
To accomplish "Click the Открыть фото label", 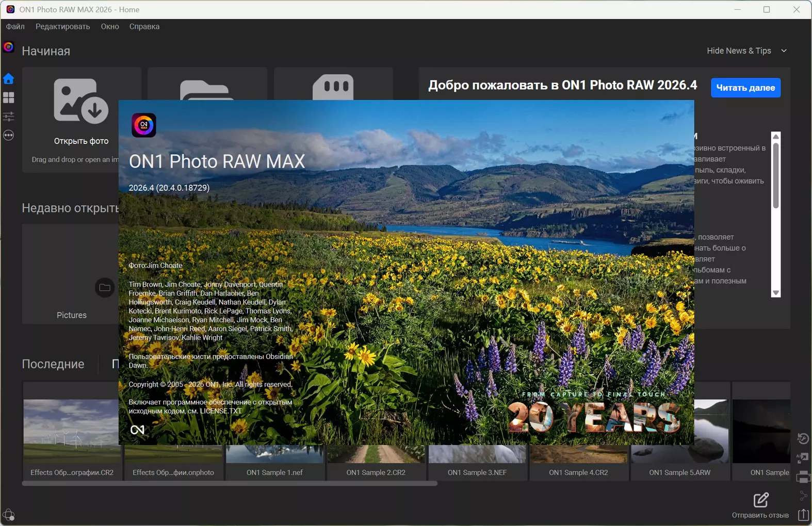I will point(82,141).
